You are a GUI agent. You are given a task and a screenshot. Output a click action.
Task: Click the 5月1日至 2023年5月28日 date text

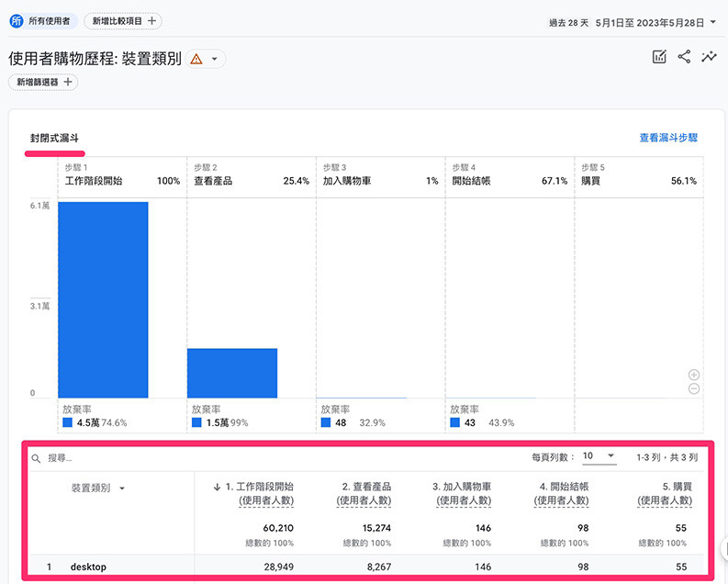pyautogui.click(x=650, y=22)
